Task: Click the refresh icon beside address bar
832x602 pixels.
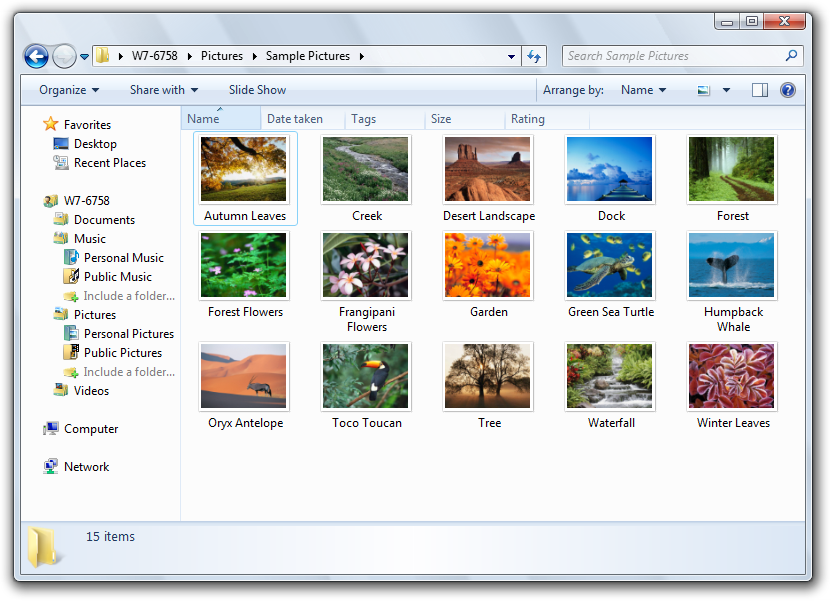Action: click(x=534, y=56)
